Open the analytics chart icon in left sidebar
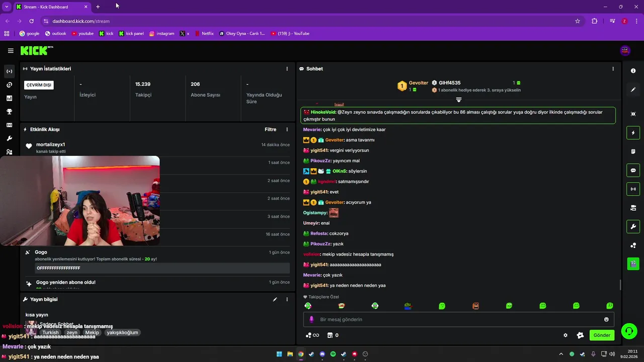Screen dimensions: 644x362 pos(9,98)
